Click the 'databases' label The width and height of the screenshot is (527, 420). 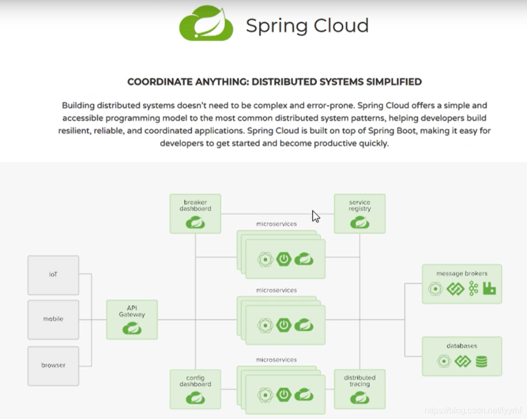point(462,346)
